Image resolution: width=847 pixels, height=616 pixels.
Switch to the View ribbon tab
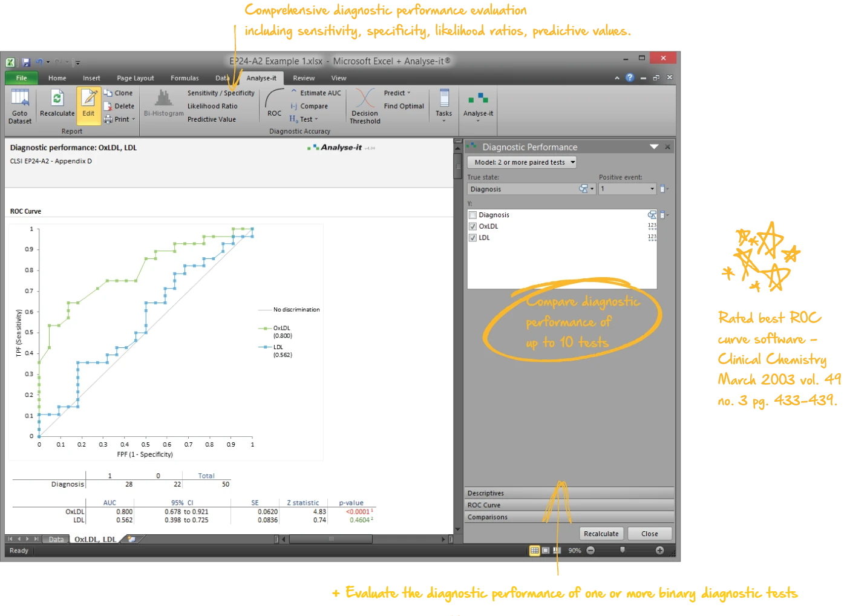coord(339,78)
